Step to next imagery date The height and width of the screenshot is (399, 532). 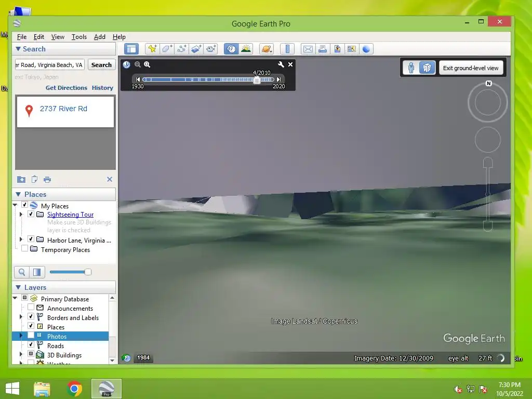click(278, 79)
